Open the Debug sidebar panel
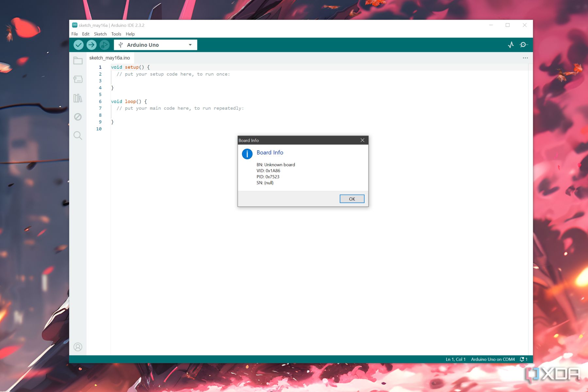Image resolution: width=588 pixels, height=392 pixels. pos(78,117)
